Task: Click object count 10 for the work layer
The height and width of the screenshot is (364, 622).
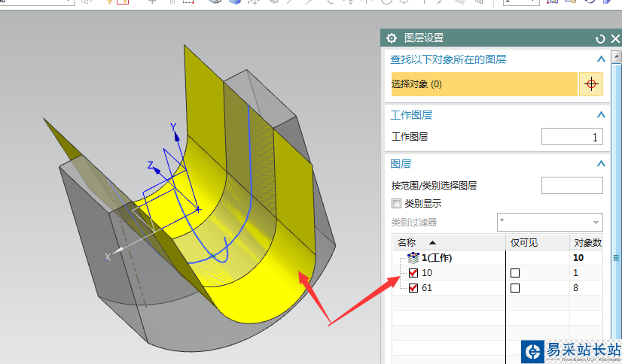Action: (578, 257)
